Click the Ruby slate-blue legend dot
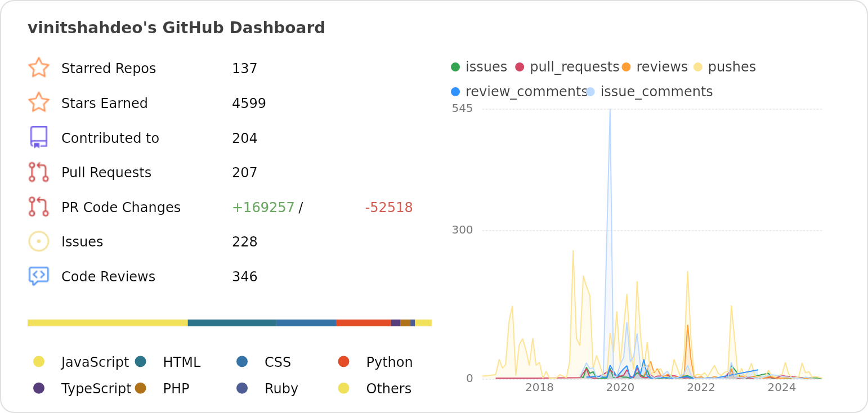 pyautogui.click(x=242, y=388)
